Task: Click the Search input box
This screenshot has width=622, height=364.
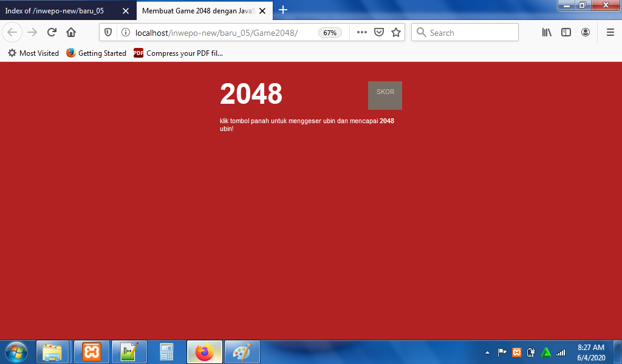Action: pyautogui.click(x=465, y=33)
